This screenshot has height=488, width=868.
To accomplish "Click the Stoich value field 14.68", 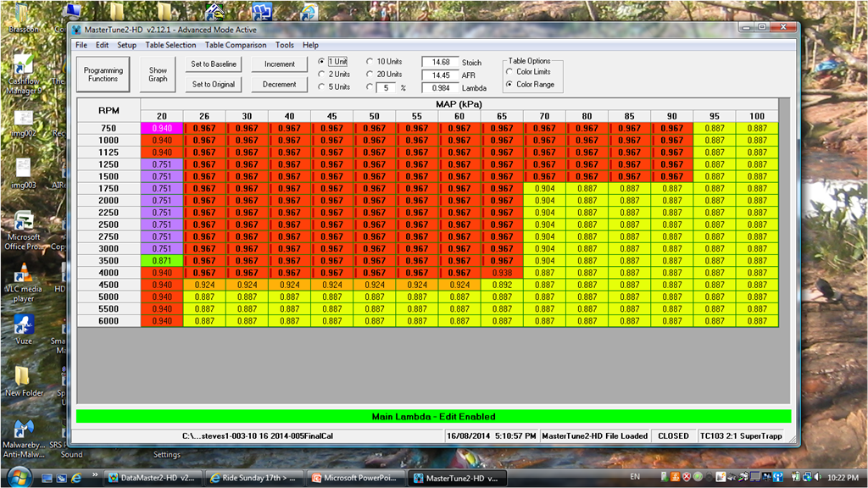I will coord(441,62).
